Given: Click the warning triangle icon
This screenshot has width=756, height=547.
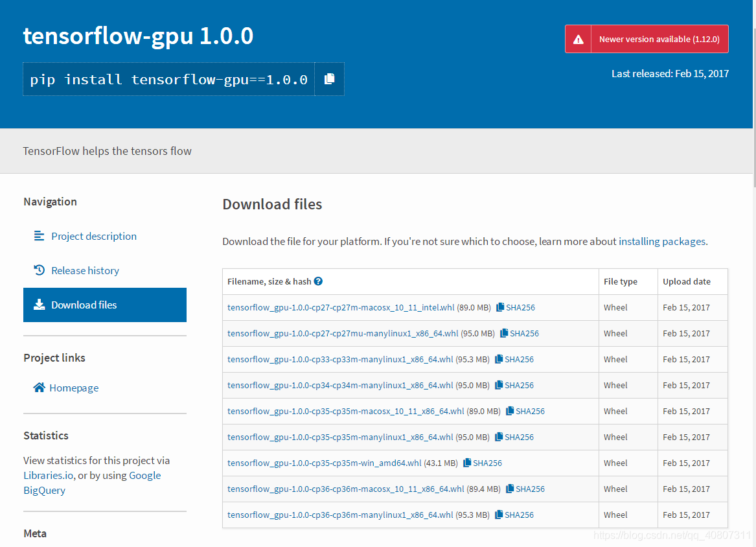Looking at the screenshot, I should click(578, 40).
